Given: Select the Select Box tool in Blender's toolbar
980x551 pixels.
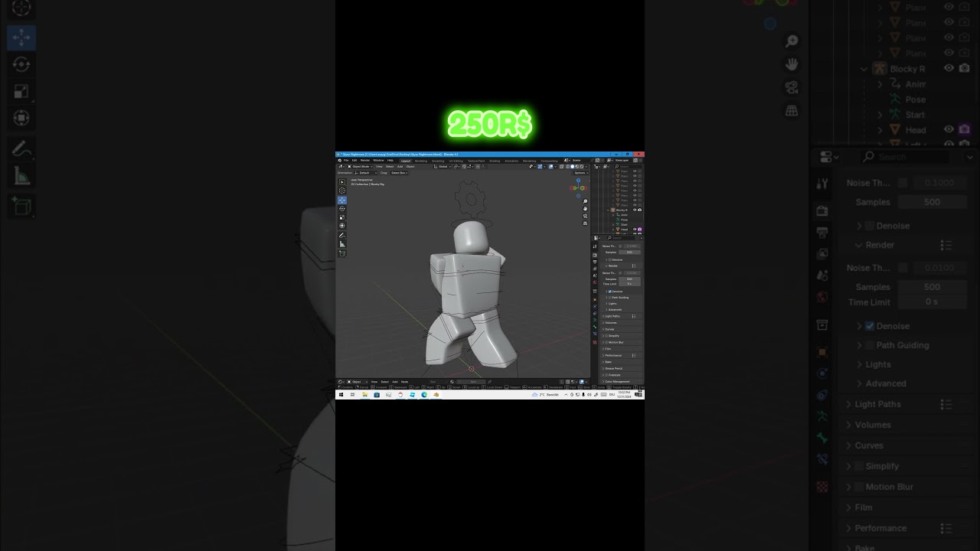Looking at the screenshot, I should [342, 182].
